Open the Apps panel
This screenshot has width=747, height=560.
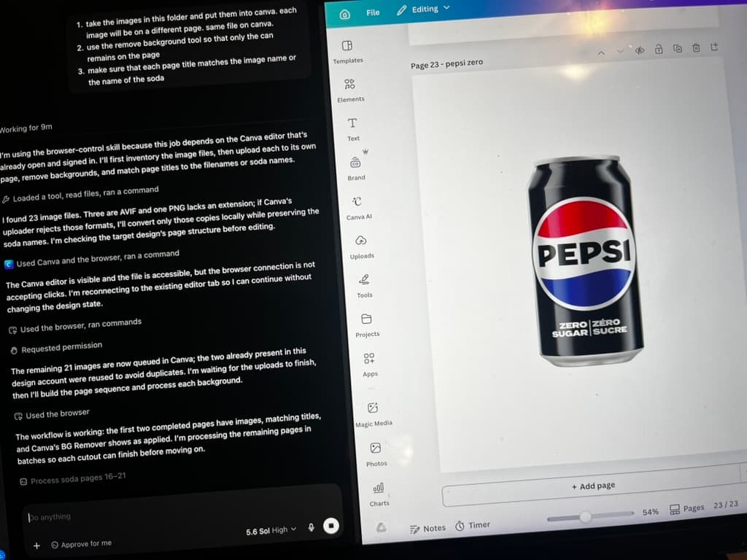[369, 365]
